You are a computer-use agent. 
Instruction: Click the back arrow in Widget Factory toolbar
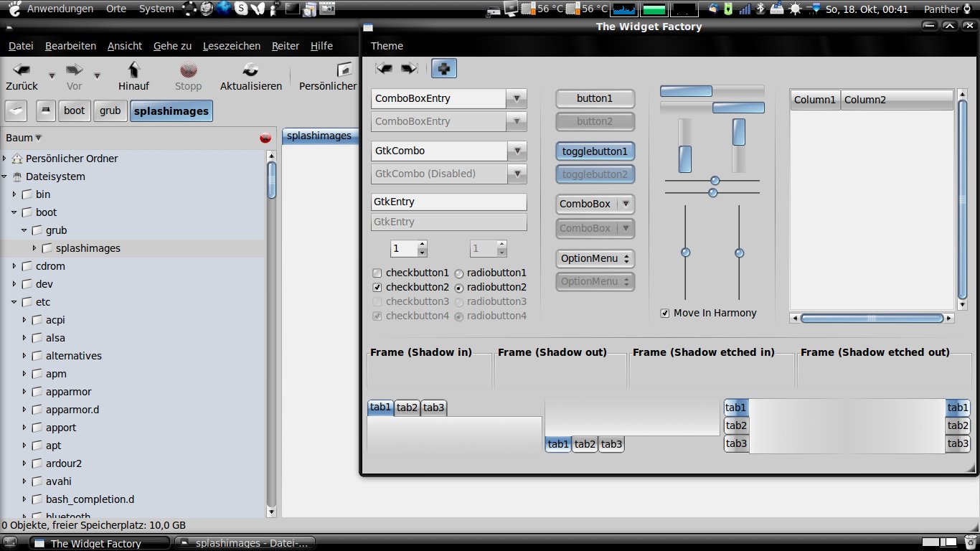(385, 68)
